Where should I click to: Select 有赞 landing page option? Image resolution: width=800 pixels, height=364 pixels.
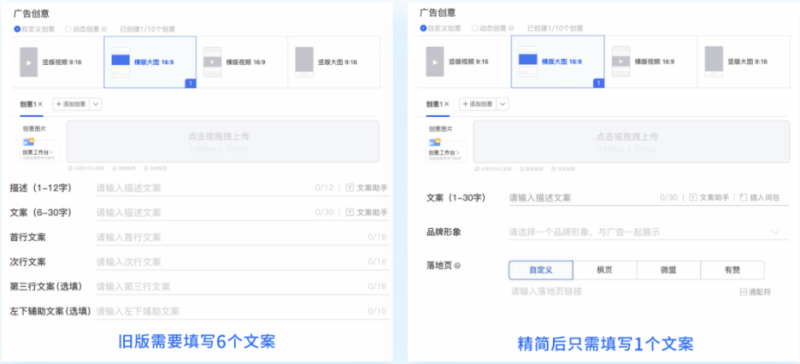[732, 270]
